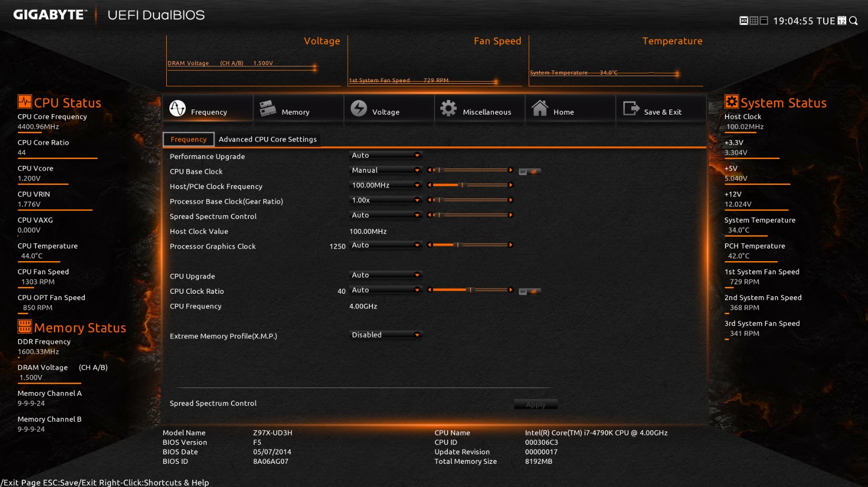Decrease Processor Base Clock gear ratio arrow
The height and width of the screenshot is (487, 868).
[429, 200]
